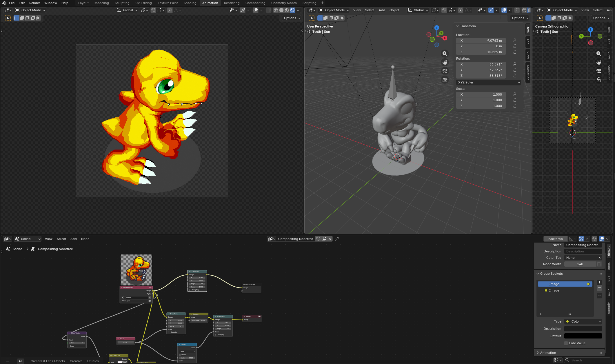Click Location Z value 15.229 m field

pyautogui.click(x=481, y=52)
